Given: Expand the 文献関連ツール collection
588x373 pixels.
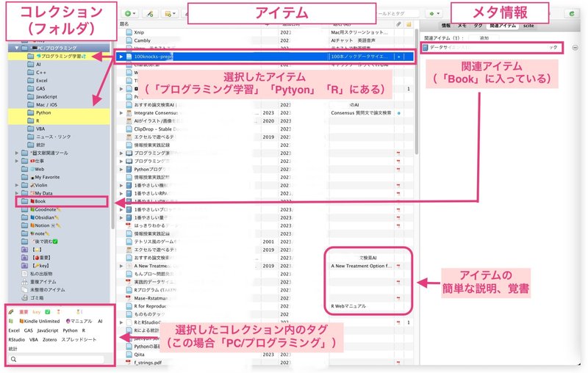Looking at the screenshot, I should point(16,153).
